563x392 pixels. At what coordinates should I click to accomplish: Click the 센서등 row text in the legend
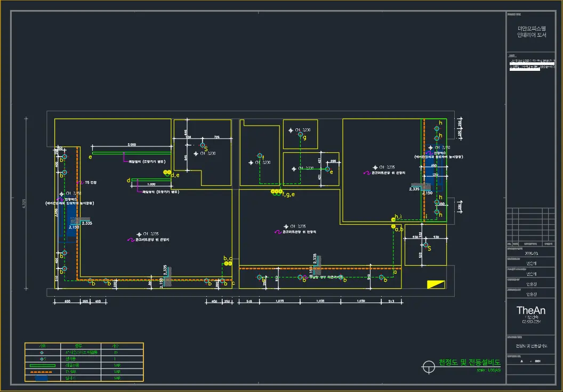[x=71, y=359]
